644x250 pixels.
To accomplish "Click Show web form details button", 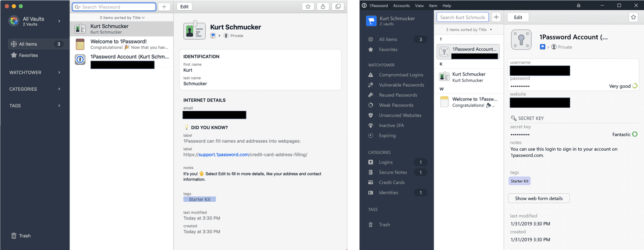I will point(539,198).
